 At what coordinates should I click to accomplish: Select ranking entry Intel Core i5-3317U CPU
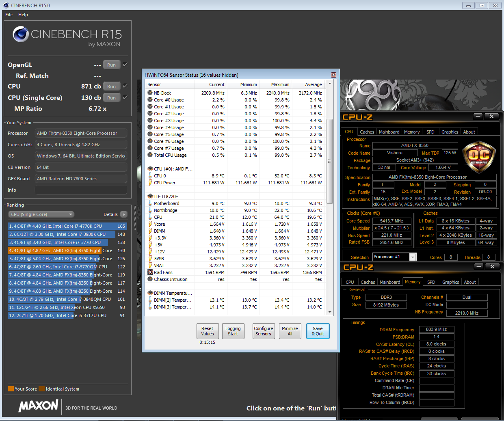(x=67, y=315)
